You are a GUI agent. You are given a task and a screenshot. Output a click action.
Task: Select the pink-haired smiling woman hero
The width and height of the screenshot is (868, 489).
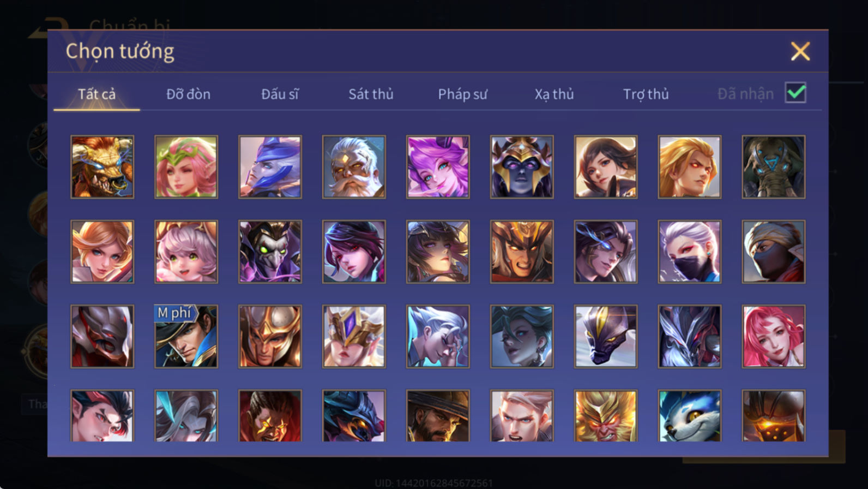[774, 336]
